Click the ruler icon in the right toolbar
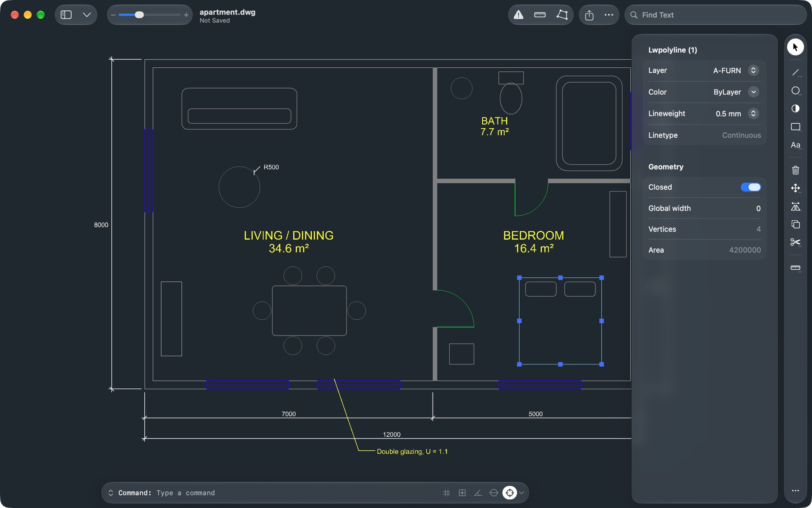812x508 pixels. pos(795,268)
